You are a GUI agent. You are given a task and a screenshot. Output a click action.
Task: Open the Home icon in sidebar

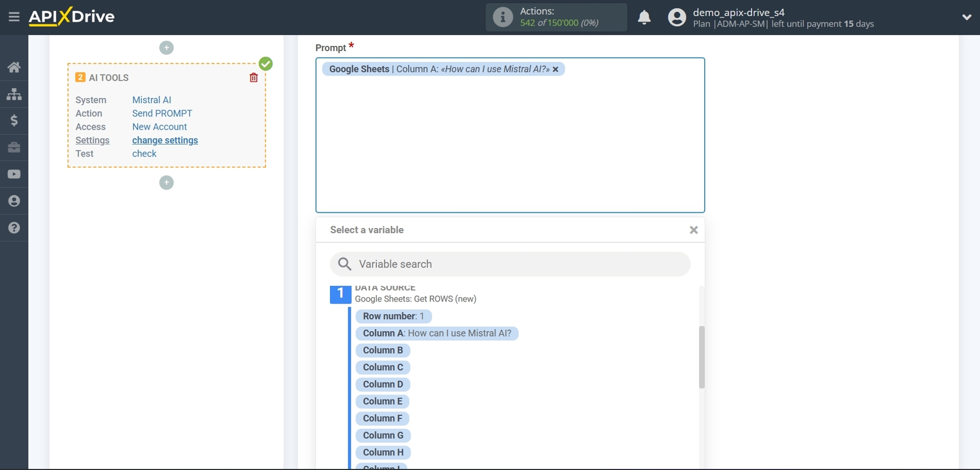(14, 67)
